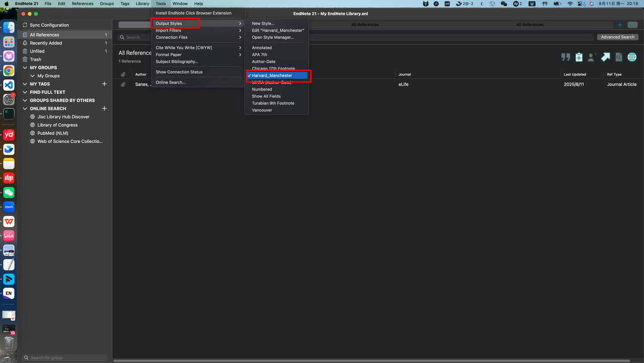Open Google Chrome from the Dock
644x363 pixels.
(9, 71)
